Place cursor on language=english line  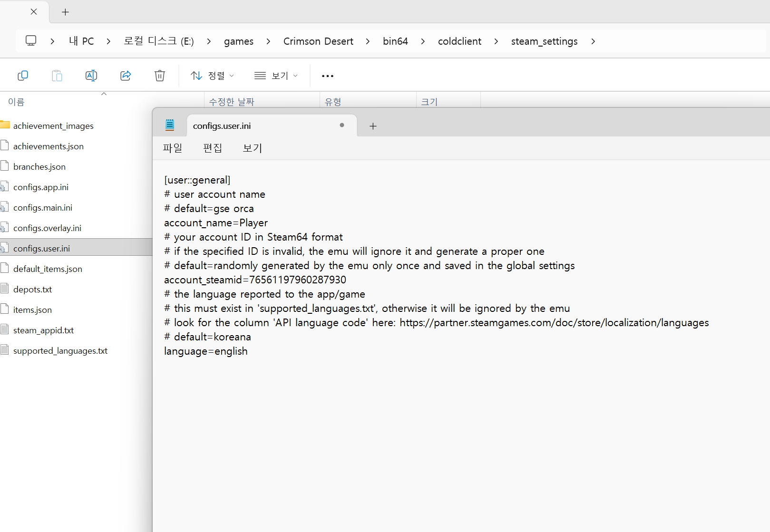point(206,351)
